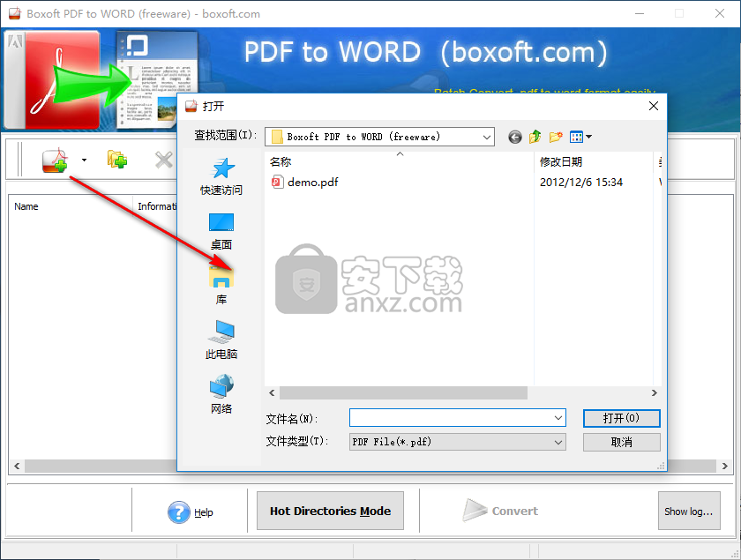Click the Convert button

coord(501,511)
